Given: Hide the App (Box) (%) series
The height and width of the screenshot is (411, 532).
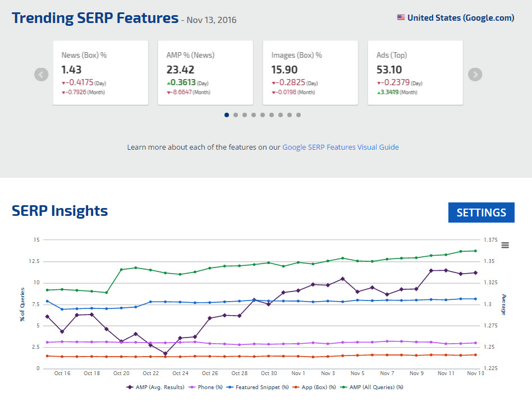Looking at the screenshot, I should (x=316, y=387).
